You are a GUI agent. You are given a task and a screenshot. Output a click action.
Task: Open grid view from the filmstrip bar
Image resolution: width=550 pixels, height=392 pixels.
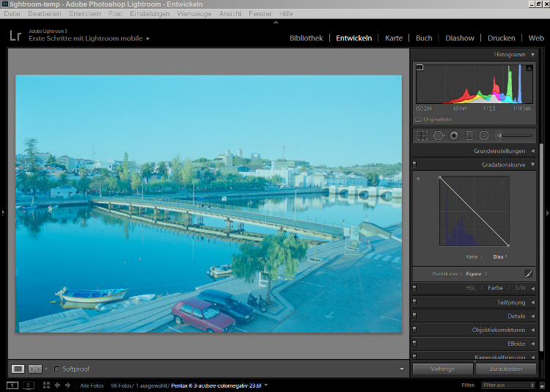click(47, 385)
